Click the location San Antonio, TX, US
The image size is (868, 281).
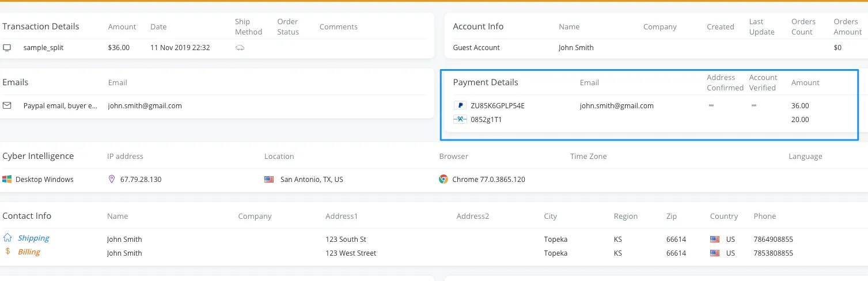coord(312,180)
